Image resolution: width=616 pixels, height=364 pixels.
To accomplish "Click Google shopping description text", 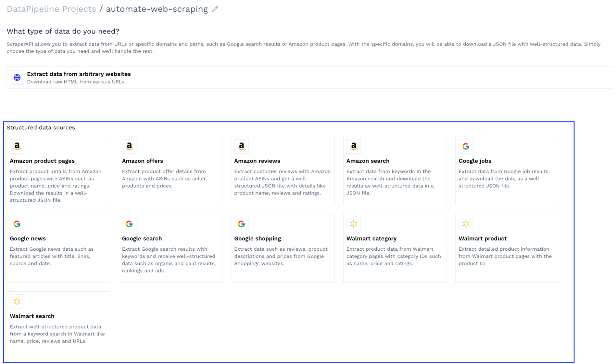I will [281, 256].
